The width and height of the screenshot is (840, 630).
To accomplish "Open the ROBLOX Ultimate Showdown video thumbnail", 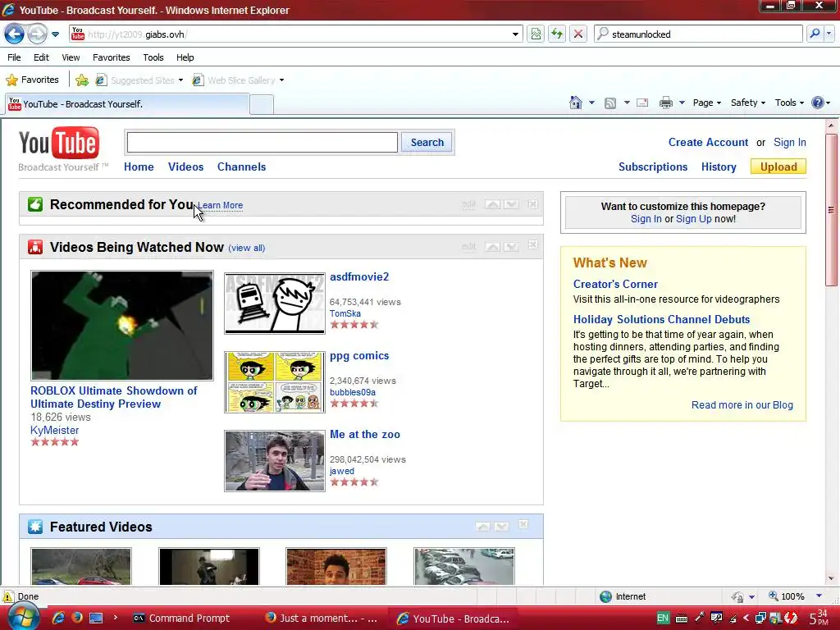I will click(x=122, y=325).
